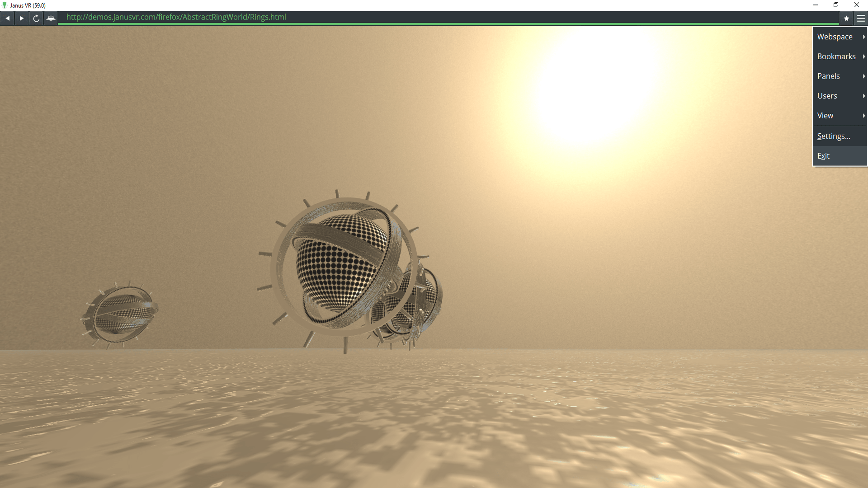
Task: Restore down the Janus VR window
Action: pyautogui.click(x=836, y=5)
